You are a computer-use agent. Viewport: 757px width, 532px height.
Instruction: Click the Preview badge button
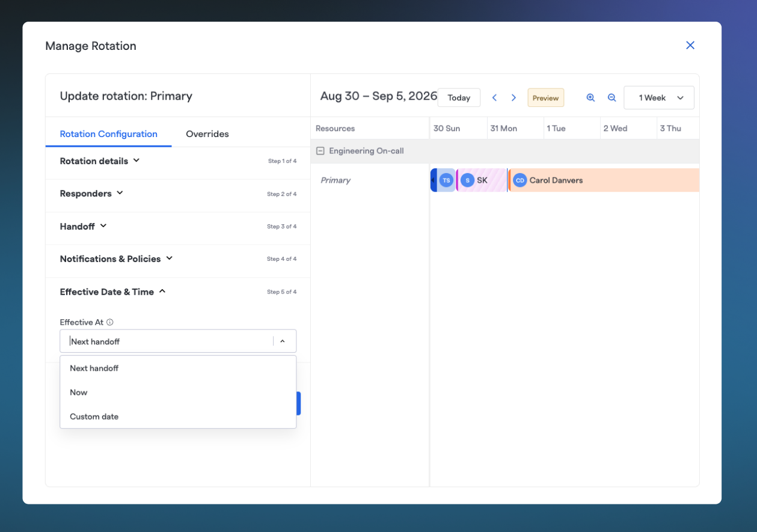pyautogui.click(x=546, y=97)
